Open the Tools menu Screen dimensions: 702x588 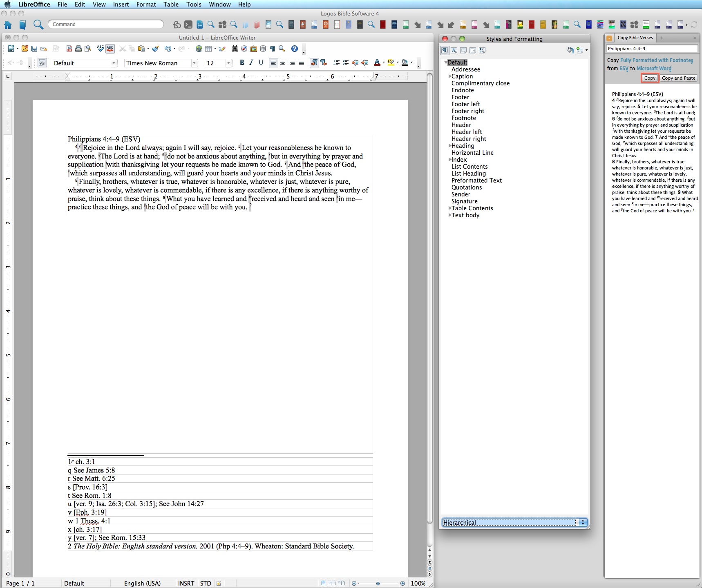coord(194,4)
